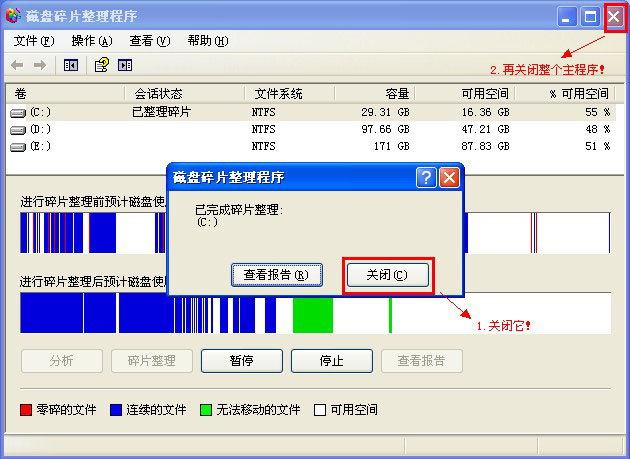Click the greyed 碎片整理 button

(x=152, y=361)
